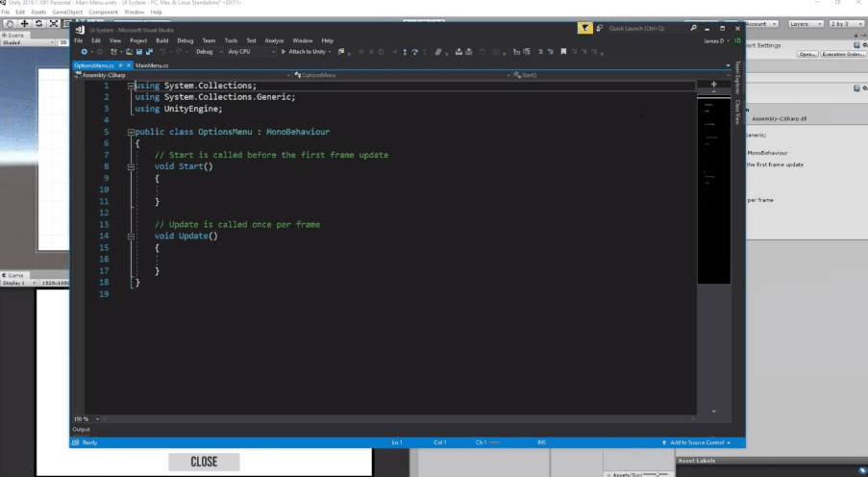Open the Attach to Unity dropdown arrow
Image resolution: width=868 pixels, height=477 pixels.
pos(330,52)
